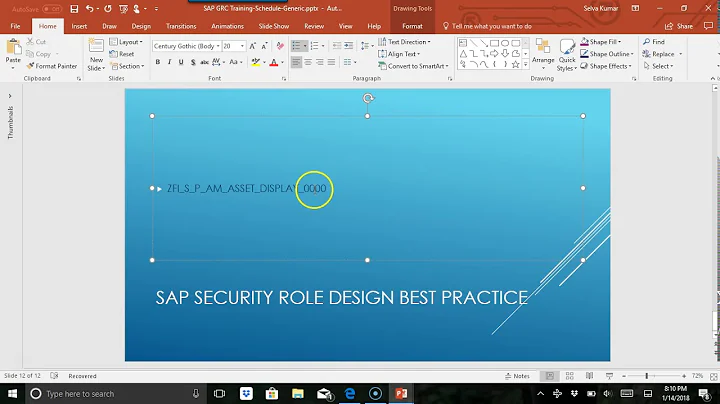
Task: Open the File tab
Action: coord(15,26)
